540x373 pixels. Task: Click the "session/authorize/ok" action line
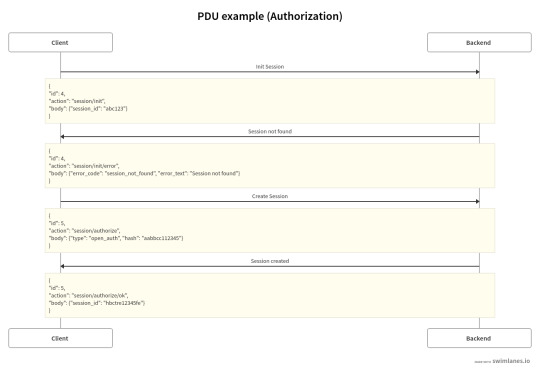[x=89, y=295]
